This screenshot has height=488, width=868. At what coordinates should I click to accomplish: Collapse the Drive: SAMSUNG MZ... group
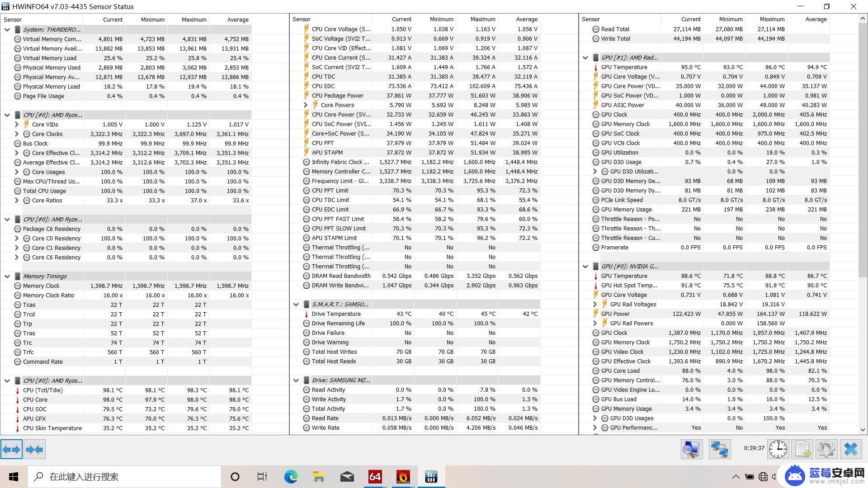(x=296, y=380)
